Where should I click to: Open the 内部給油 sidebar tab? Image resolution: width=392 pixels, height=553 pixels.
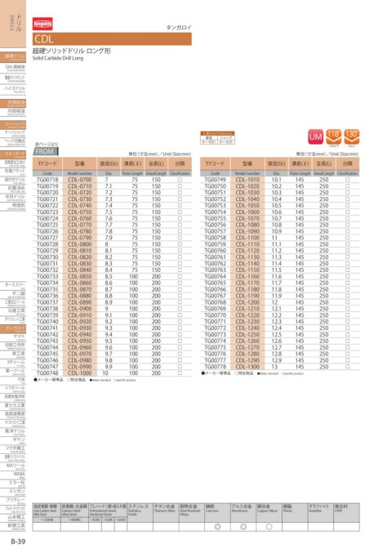[13, 112]
